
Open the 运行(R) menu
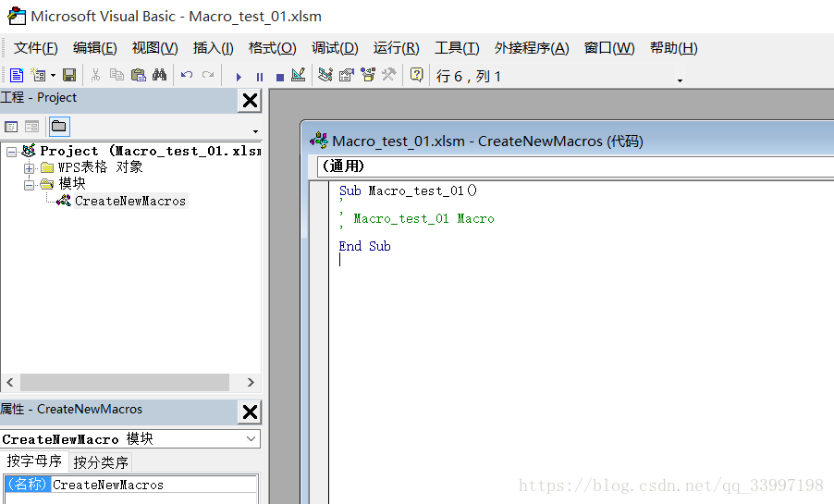pyautogui.click(x=397, y=48)
